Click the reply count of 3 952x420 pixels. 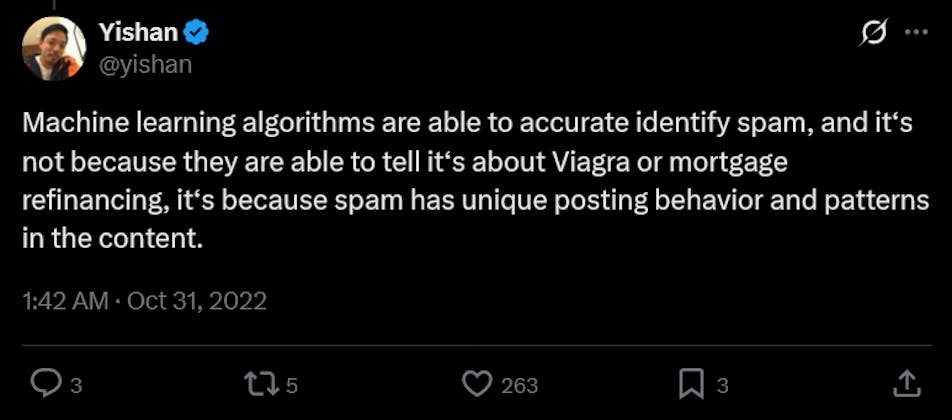[x=76, y=385]
